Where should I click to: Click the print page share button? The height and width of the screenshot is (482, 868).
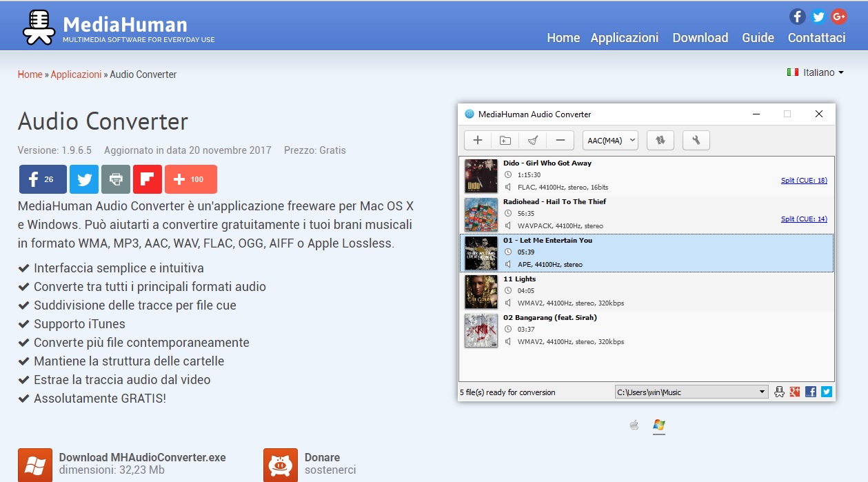coord(116,179)
